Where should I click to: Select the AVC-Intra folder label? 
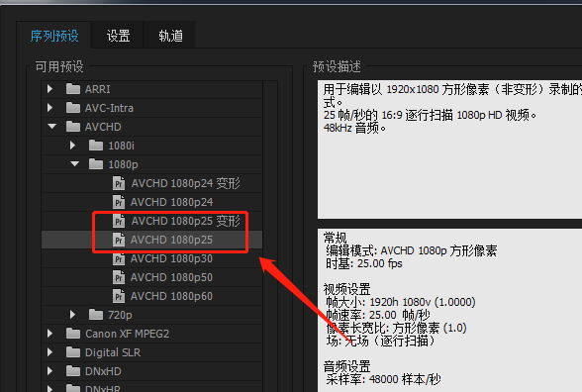[109, 108]
